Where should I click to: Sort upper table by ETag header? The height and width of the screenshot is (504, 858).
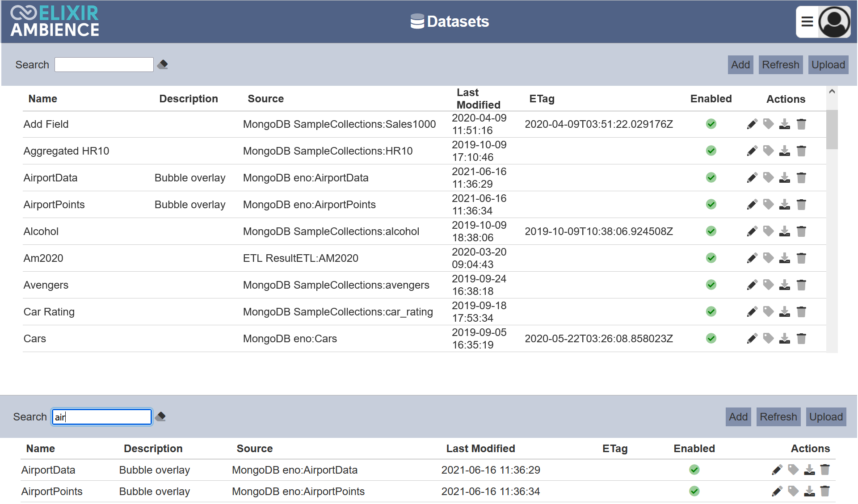pyautogui.click(x=542, y=99)
